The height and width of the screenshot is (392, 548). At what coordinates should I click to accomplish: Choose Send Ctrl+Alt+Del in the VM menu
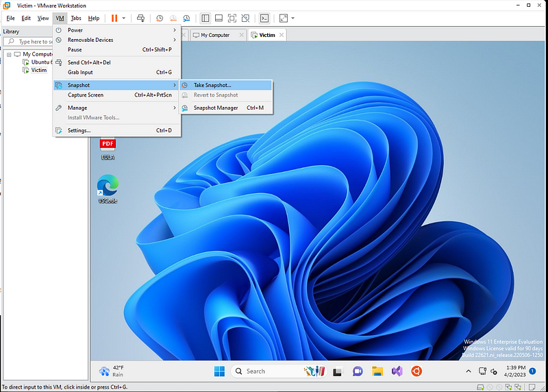click(116, 62)
